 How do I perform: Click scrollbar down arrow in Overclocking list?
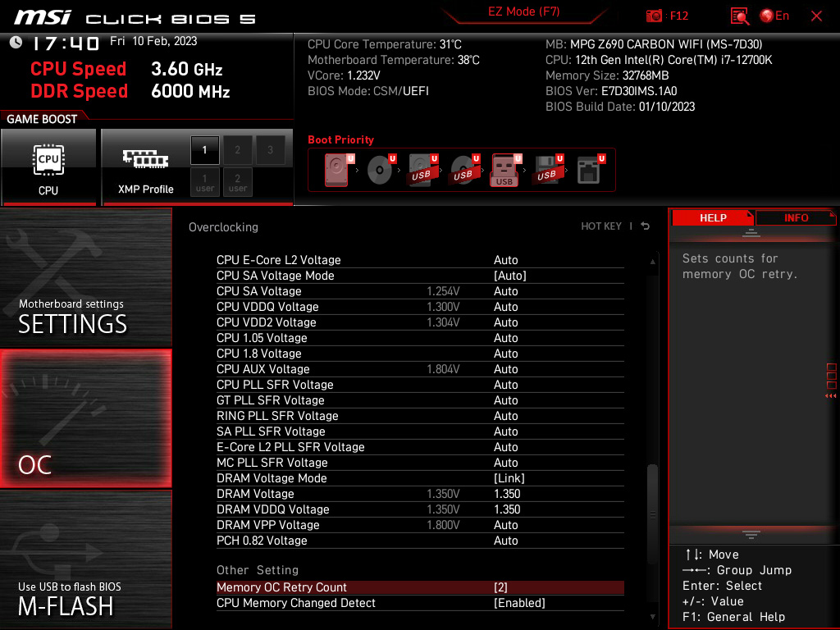pyautogui.click(x=652, y=617)
